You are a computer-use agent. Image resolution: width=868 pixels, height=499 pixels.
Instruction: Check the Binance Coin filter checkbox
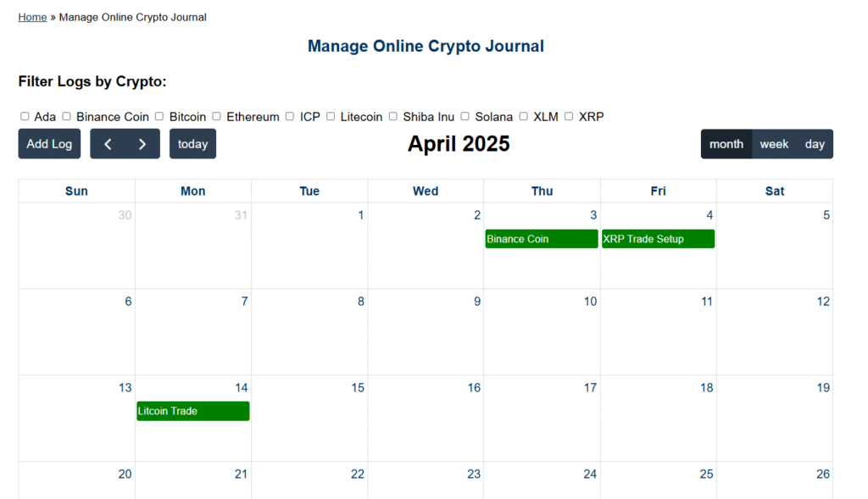click(x=66, y=116)
